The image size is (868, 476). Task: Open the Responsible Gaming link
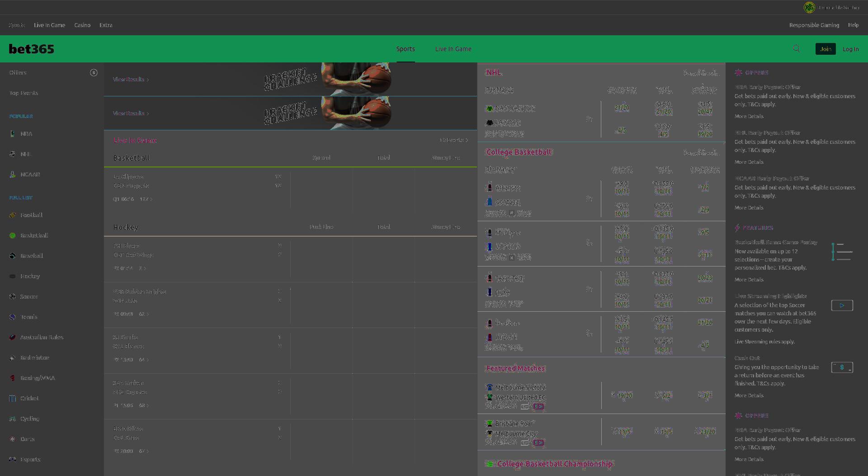pos(814,25)
